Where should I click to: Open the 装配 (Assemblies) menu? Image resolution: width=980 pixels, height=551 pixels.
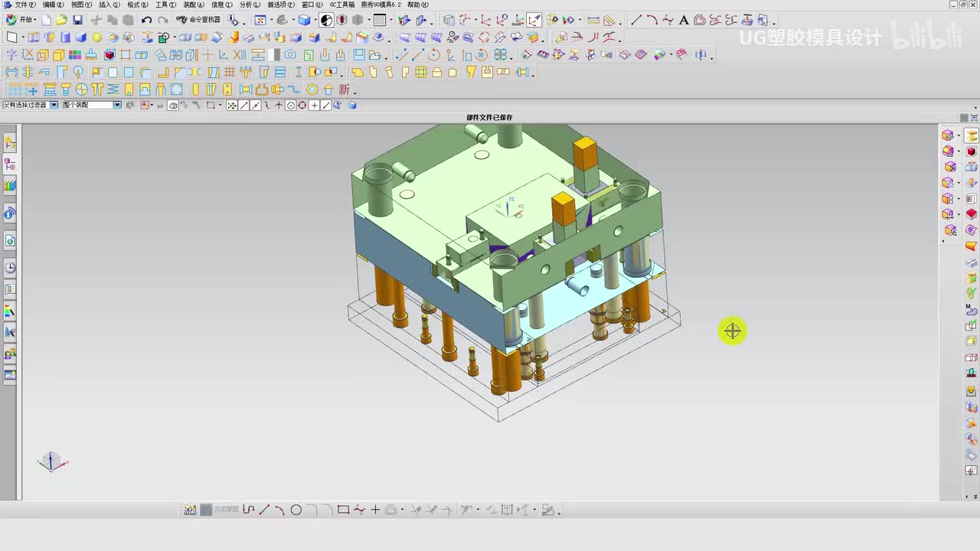(194, 5)
